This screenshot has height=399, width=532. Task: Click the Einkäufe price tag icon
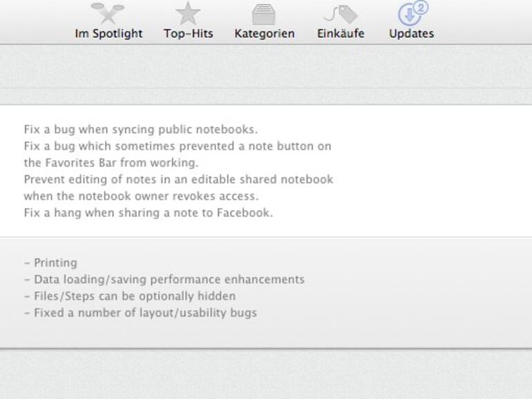click(341, 13)
